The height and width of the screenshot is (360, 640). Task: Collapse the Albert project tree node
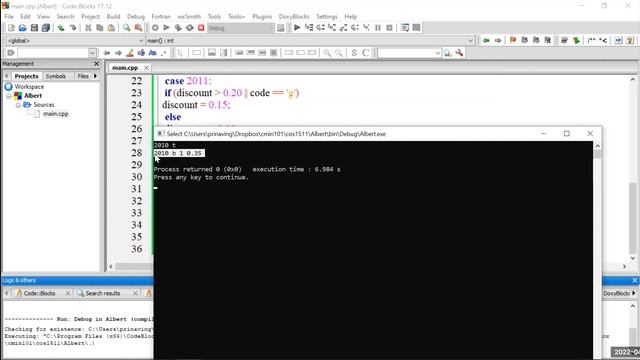pos(9,96)
